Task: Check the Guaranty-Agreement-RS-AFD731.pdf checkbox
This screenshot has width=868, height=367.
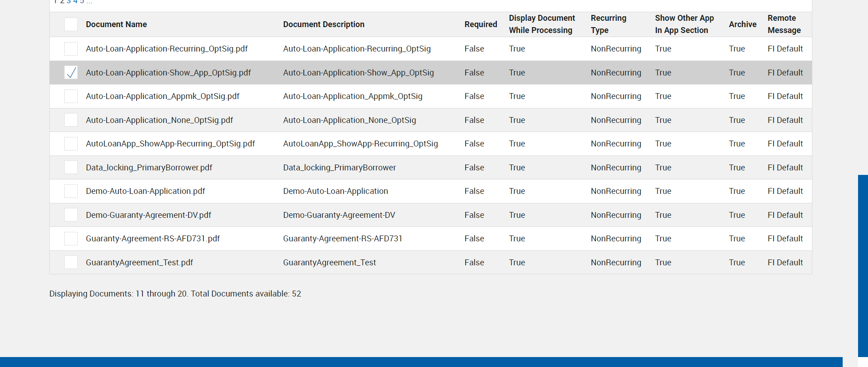Action: 71,239
